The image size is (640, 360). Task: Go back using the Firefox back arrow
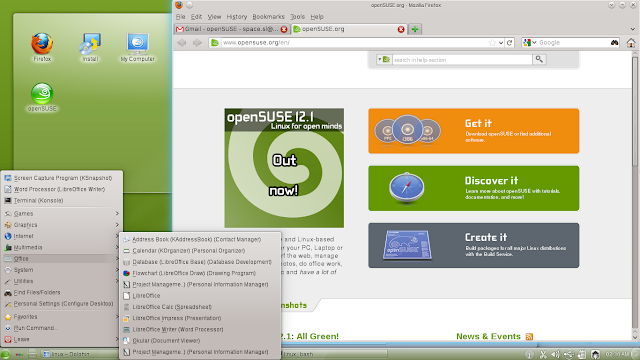[x=182, y=42]
